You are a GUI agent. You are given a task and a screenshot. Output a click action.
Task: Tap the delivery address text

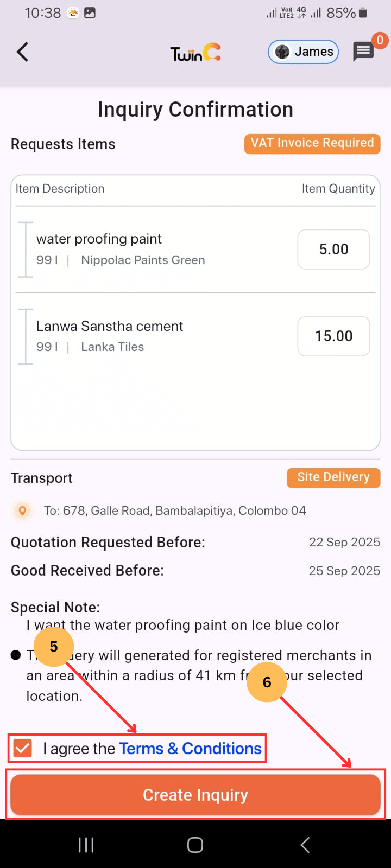tap(175, 510)
